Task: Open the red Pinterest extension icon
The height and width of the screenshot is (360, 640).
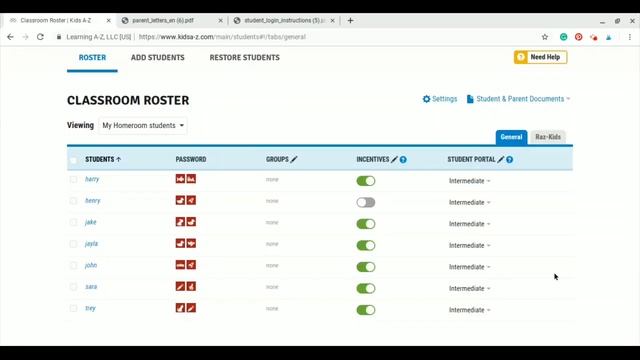Action: pyautogui.click(x=578, y=37)
